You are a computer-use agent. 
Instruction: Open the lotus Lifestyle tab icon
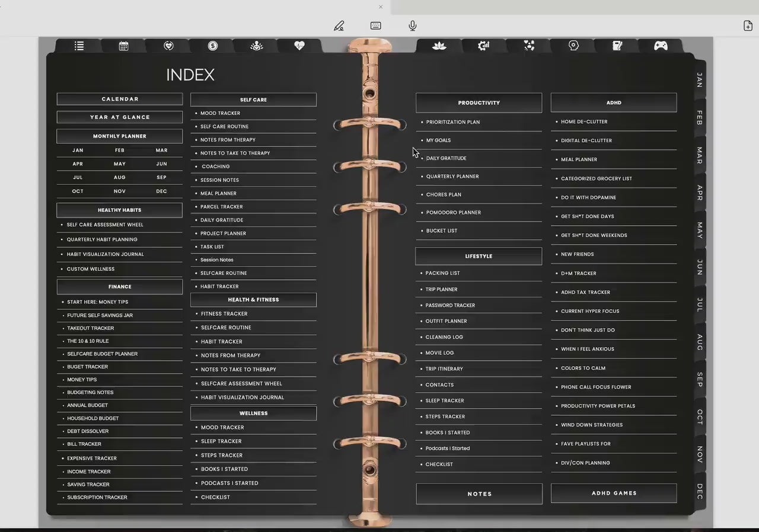coord(439,45)
